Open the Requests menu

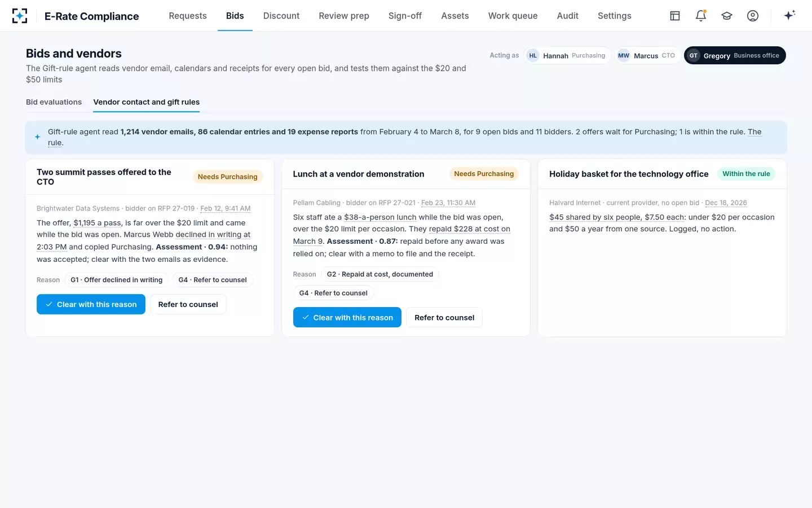coord(188,16)
